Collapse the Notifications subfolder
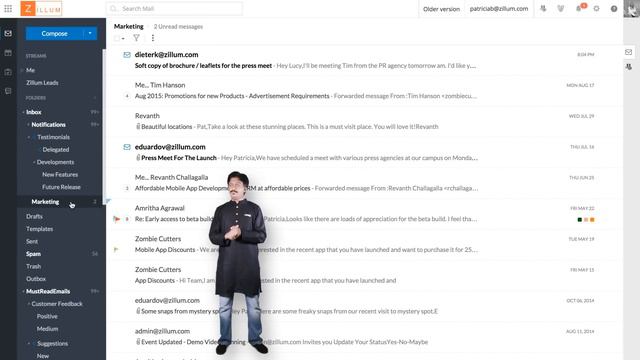 29,124
